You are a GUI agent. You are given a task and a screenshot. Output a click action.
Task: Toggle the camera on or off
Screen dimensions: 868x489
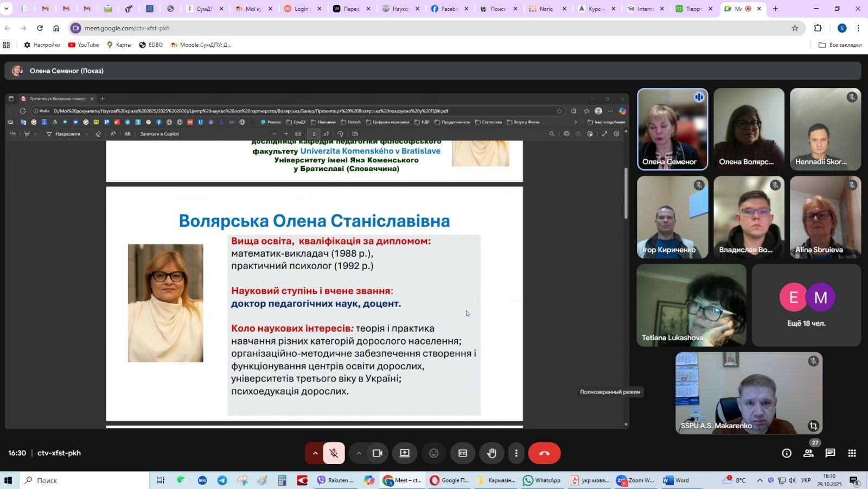click(378, 453)
